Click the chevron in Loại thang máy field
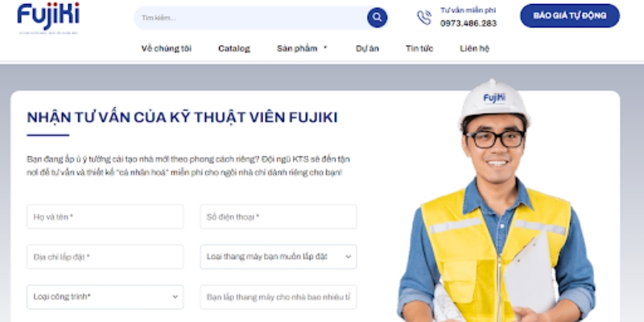This screenshot has width=644, height=322. click(x=349, y=257)
